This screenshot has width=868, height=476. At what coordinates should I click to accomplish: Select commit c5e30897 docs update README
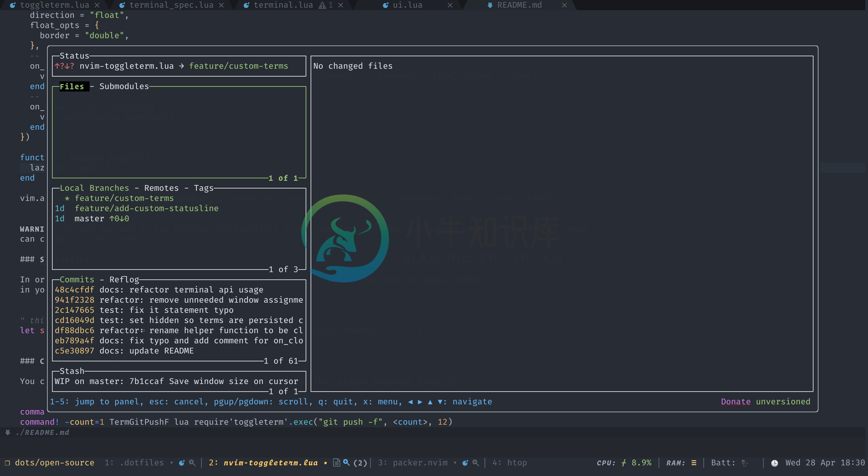pyautogui.click(x=179, y=351)
